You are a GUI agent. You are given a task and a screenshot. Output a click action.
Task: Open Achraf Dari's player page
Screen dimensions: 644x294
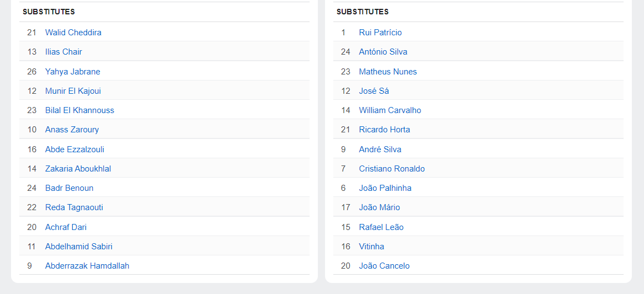coord(66,227)
